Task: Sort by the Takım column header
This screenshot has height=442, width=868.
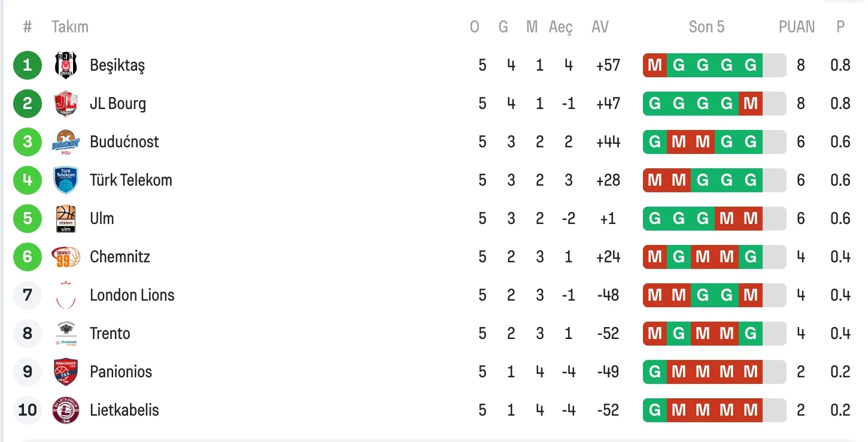Action: (70, 27)
